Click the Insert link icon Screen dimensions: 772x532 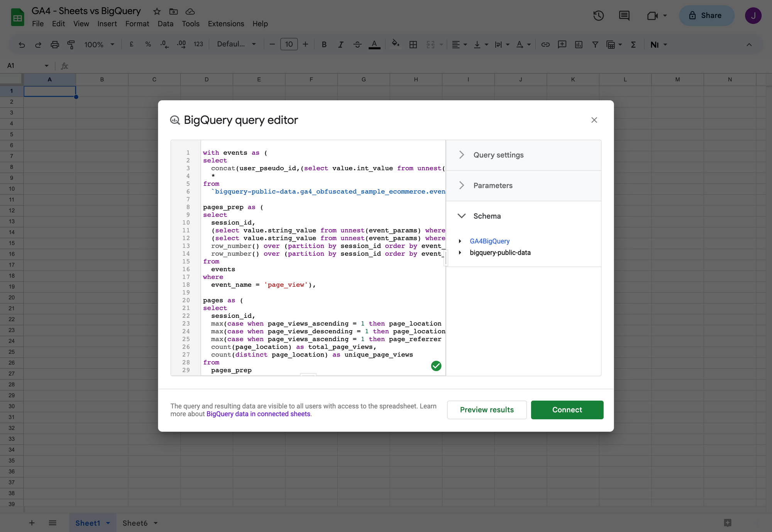click(545, 45)
